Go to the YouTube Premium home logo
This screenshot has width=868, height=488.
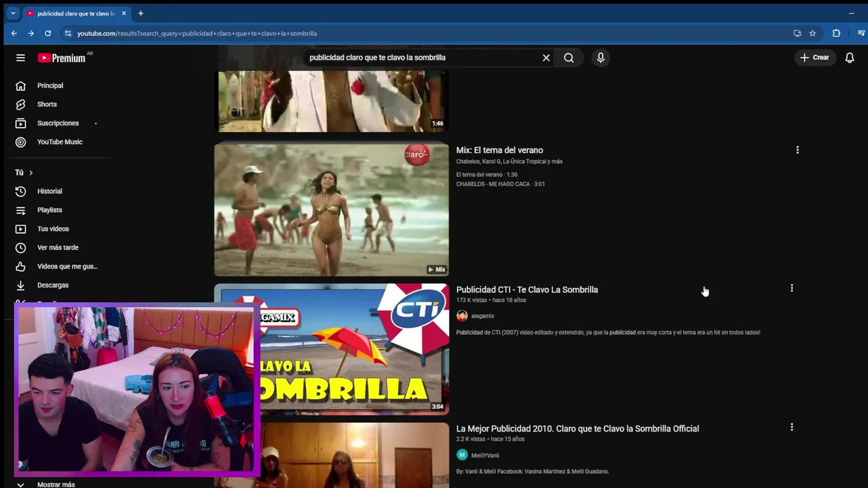pyautogui.click(x=62, y=58)
